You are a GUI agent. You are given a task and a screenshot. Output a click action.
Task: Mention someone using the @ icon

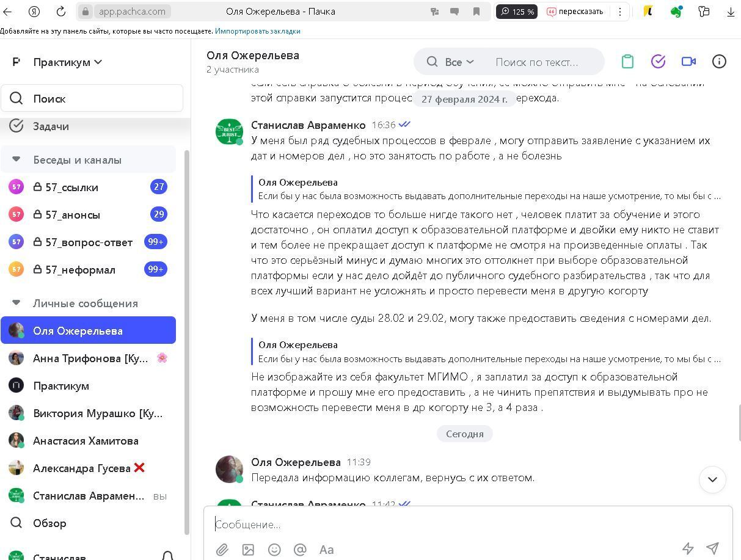(x=300, y=550)
